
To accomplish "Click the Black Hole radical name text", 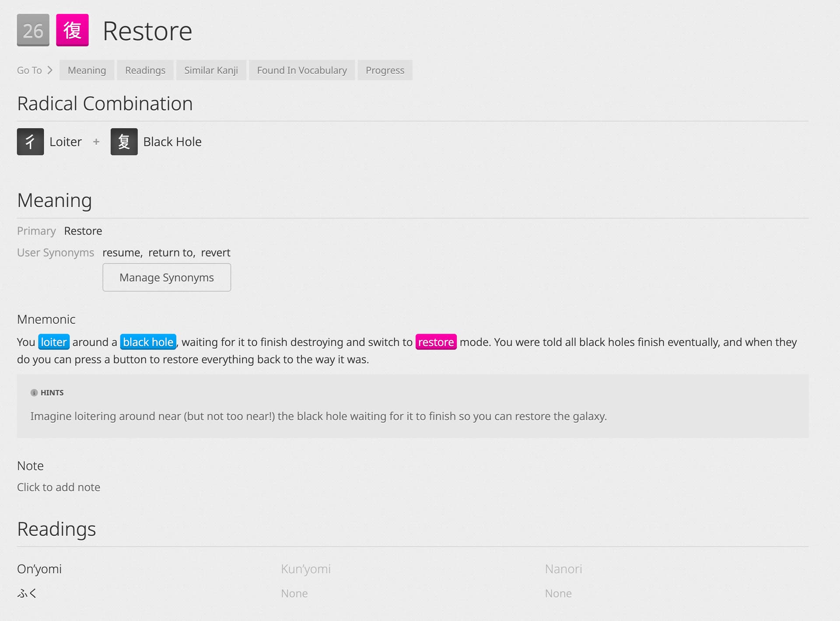I will [x=172, y=142].
